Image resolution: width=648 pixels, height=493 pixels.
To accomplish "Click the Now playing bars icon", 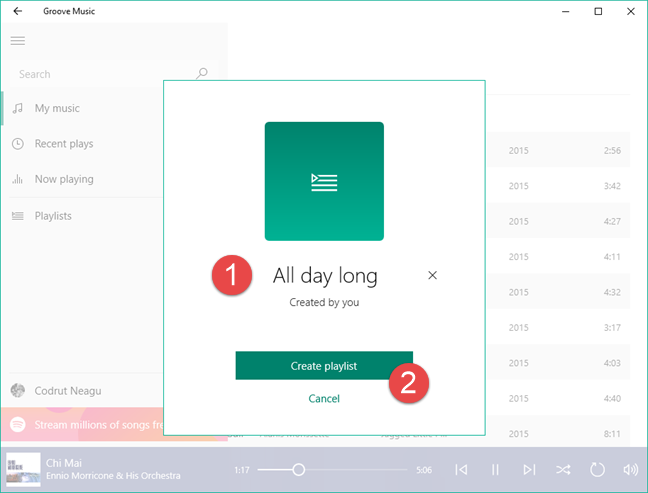I will tap(17, 179).
